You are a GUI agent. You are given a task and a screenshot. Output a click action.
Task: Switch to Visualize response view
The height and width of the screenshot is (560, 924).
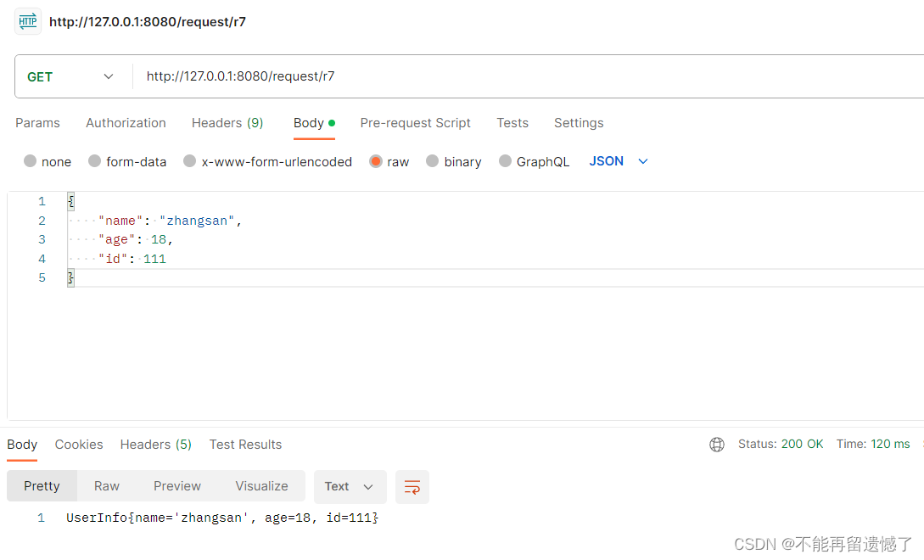point(261,486)
